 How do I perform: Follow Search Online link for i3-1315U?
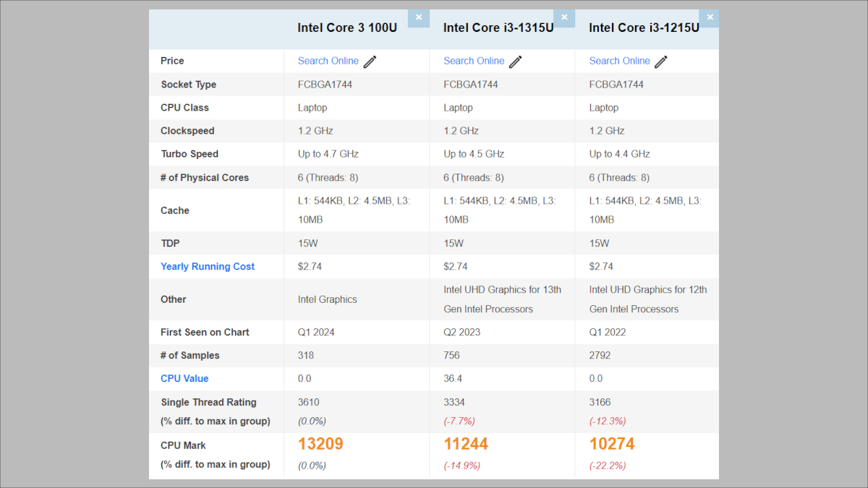click(x=474, y=61)
